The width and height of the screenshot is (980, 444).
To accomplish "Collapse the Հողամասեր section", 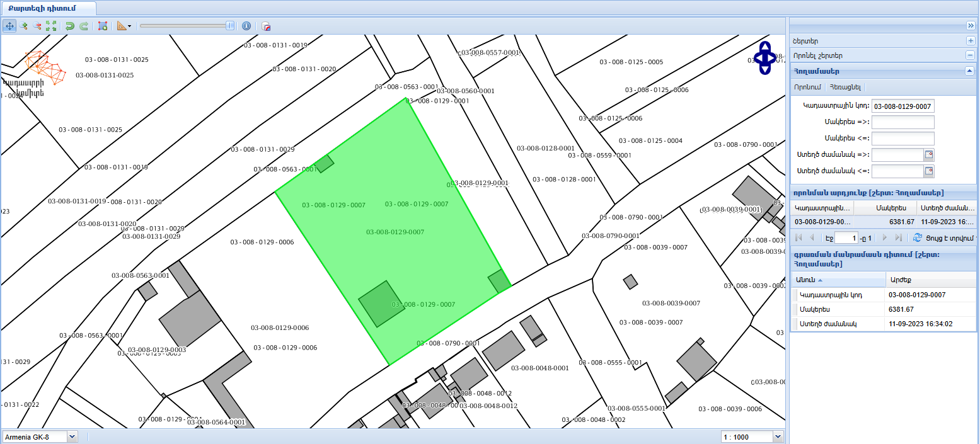I will click(x=970, y=71).
